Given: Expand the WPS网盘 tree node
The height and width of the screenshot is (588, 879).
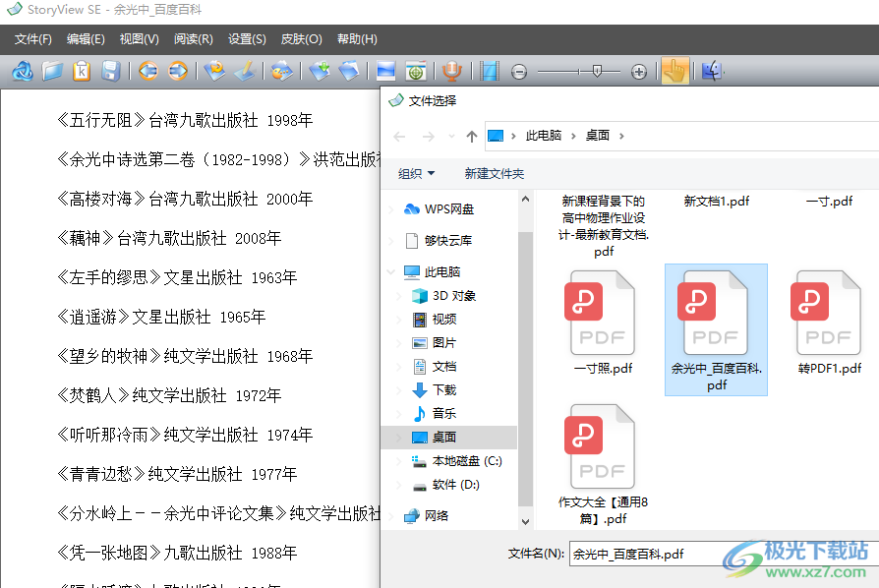Looking at the screenshot, I should pos(390,209).
